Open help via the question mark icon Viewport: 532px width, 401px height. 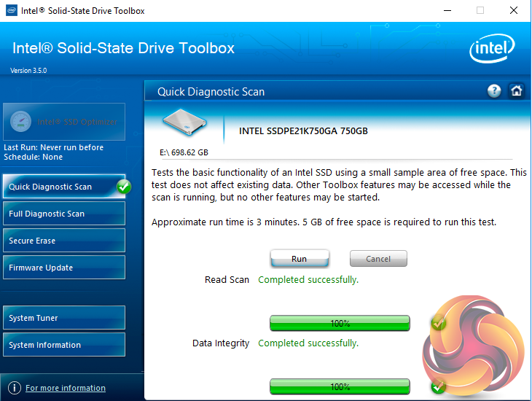click(494, 90)
